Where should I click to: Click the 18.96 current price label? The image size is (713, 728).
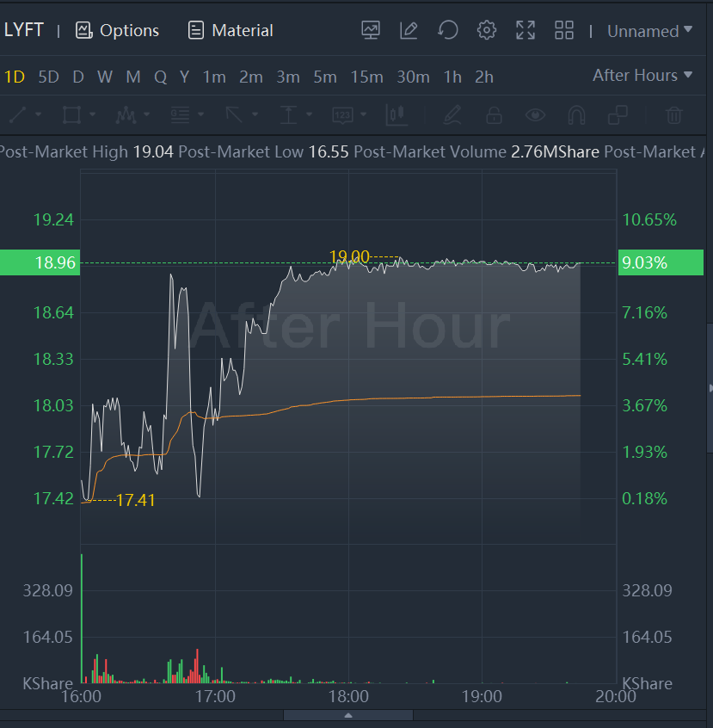coord(40,262)
